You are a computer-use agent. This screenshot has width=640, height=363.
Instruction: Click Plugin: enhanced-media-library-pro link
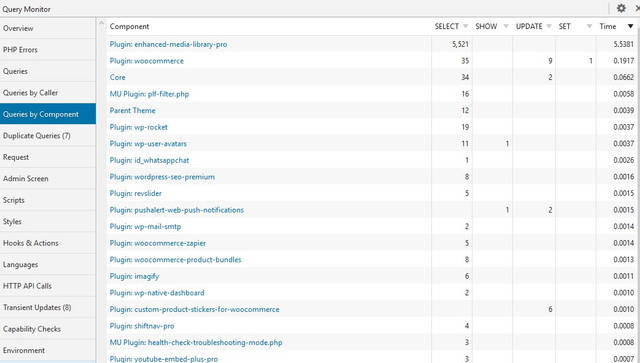168,44
